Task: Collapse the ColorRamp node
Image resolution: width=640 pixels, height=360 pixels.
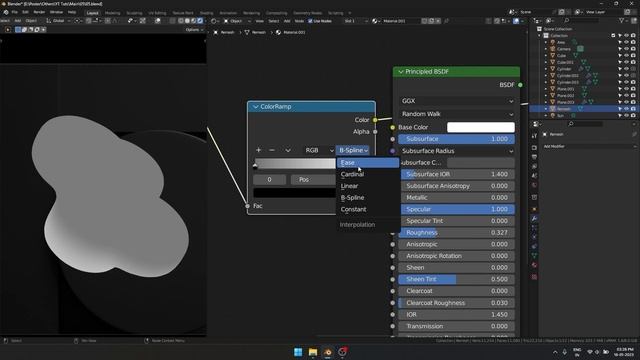Action: pos(256,107)
